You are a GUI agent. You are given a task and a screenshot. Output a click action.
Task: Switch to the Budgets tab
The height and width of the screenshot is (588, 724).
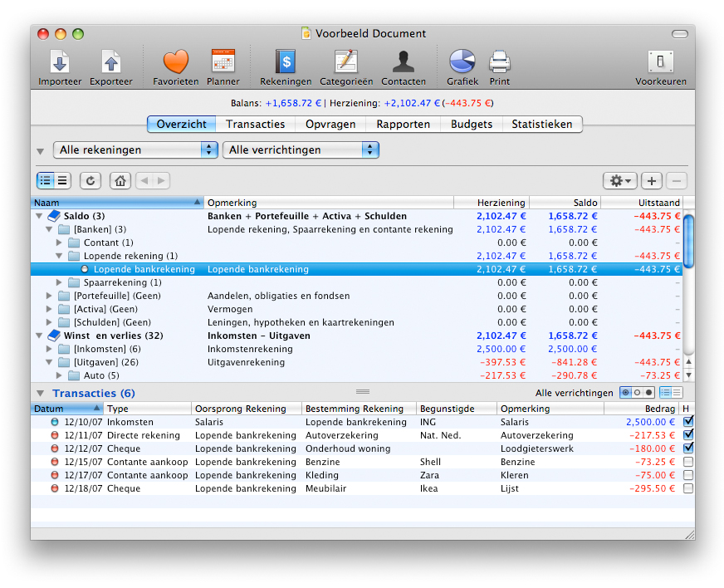[472, 124]
